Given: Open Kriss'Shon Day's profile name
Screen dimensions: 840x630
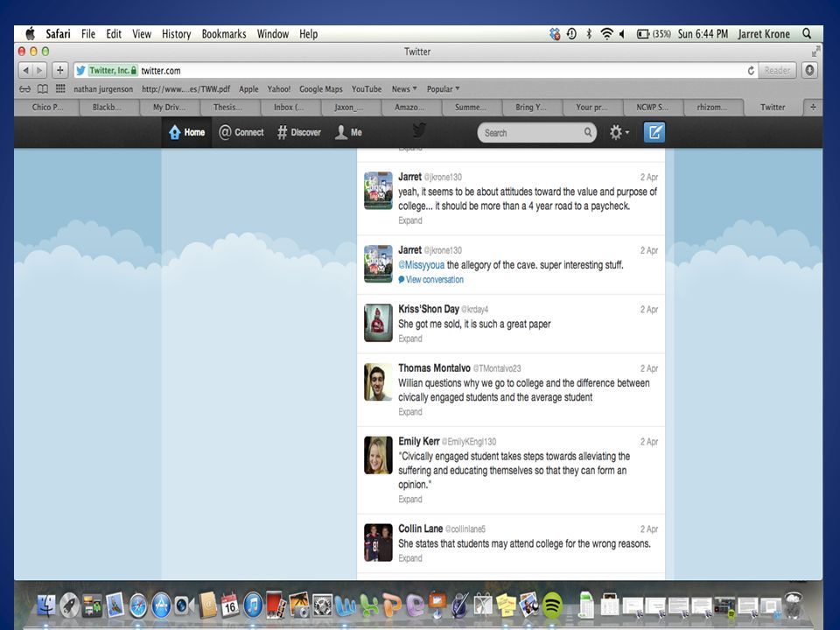Looking at the screenshot, I should pos(429,309).
